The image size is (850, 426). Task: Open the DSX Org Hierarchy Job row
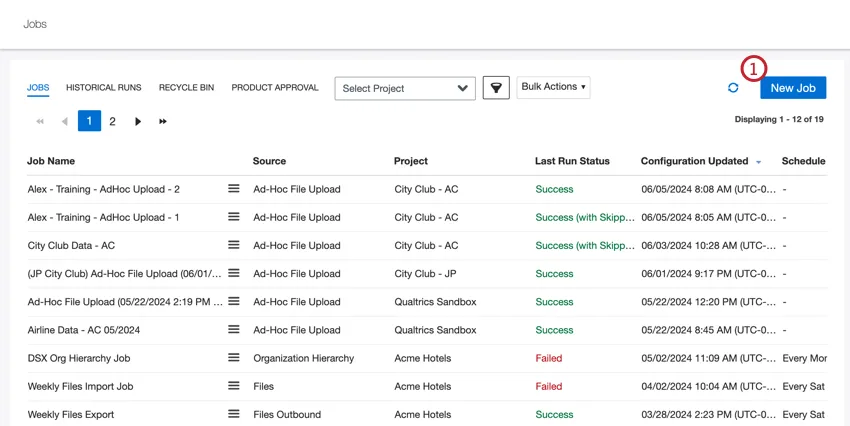(x=79, y=358)
